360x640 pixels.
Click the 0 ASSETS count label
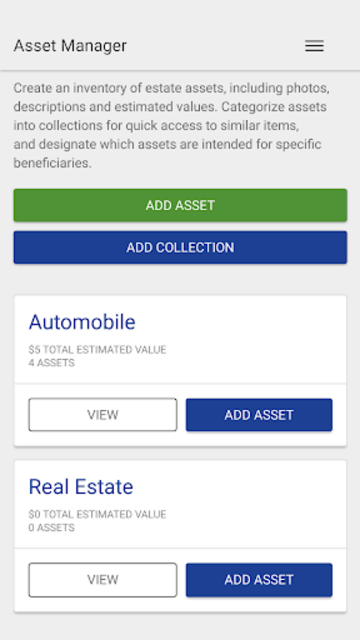click(51, 528)
